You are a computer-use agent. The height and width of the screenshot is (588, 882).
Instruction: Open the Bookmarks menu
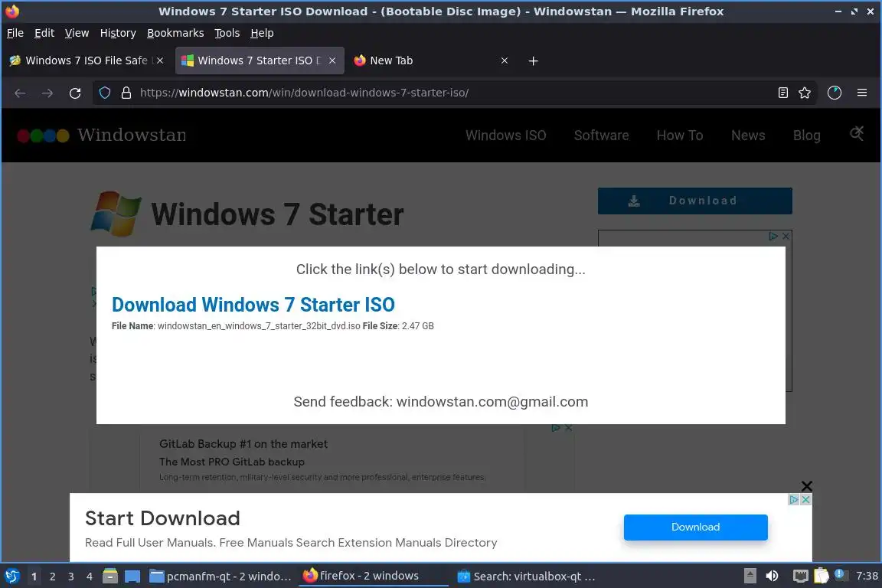point(175,33)
